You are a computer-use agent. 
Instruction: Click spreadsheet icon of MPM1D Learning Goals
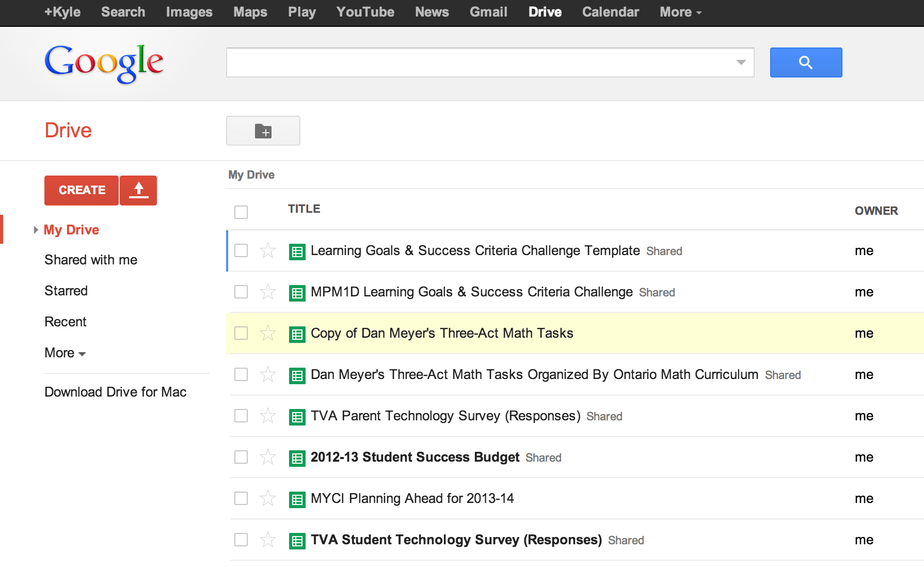(x=297, y=293)
